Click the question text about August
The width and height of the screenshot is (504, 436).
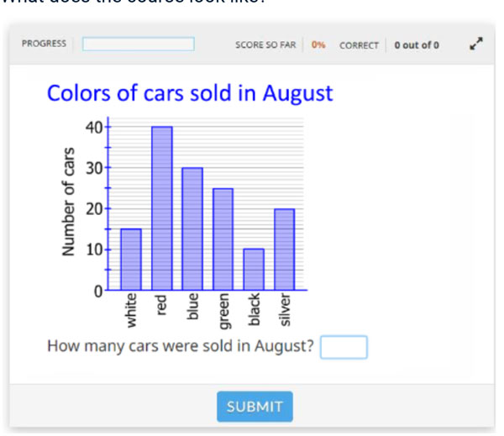[x=181, y=346]
